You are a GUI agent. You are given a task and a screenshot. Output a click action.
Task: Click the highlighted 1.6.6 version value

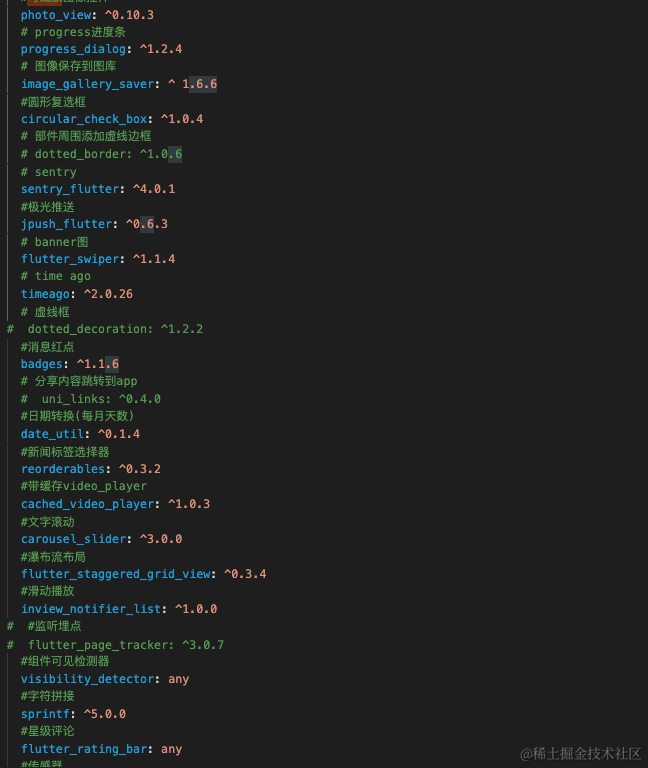[x=200, y=84]
